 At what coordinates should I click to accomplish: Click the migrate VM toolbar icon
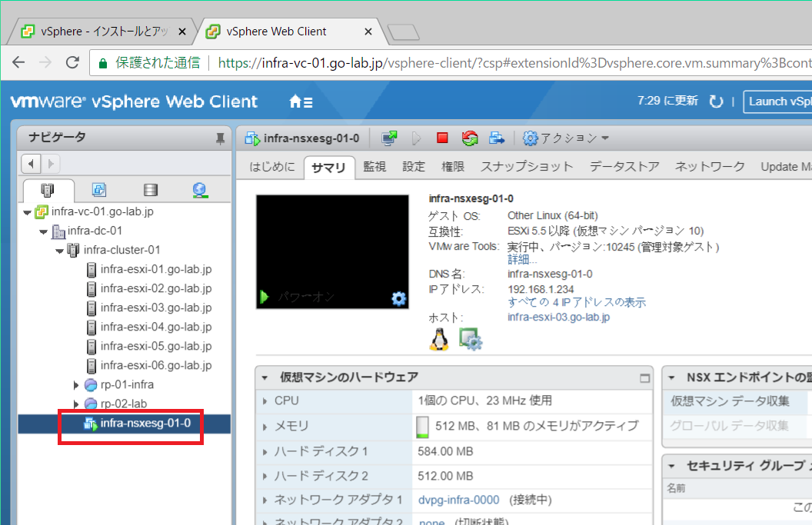coord(497,138)
